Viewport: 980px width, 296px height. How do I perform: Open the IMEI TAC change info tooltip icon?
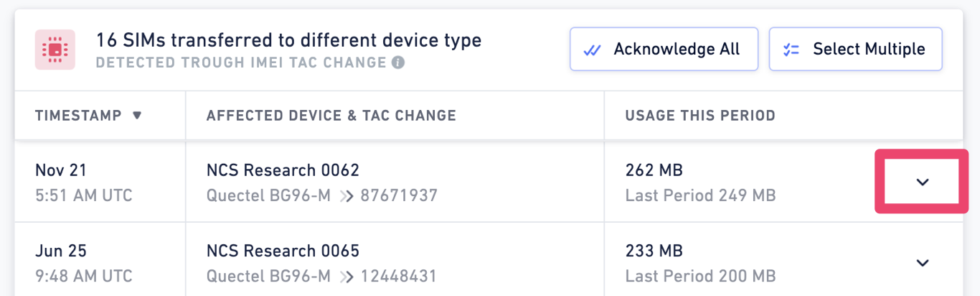click(x=398, y=63)
